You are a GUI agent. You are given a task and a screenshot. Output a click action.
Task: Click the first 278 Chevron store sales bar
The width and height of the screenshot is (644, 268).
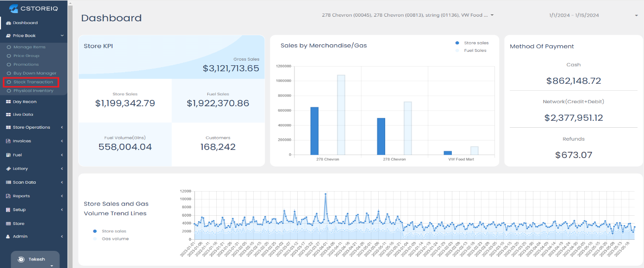tap(314, 131)
